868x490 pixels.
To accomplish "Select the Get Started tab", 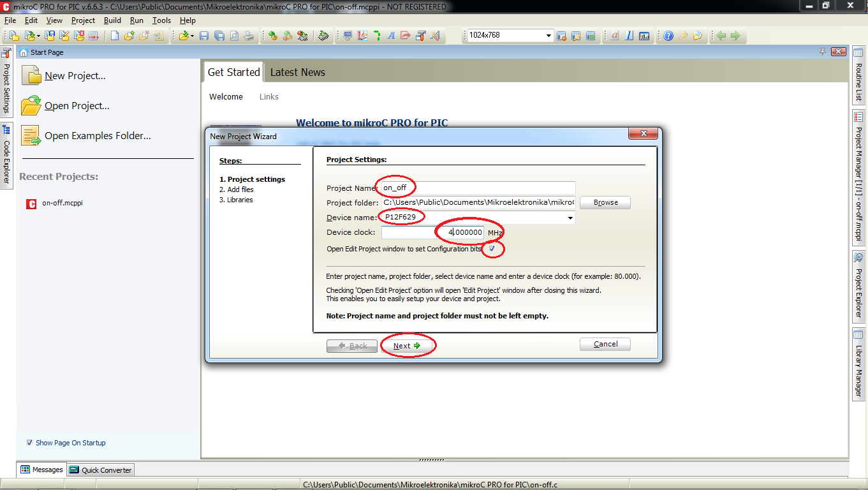I will pos(233,72).
